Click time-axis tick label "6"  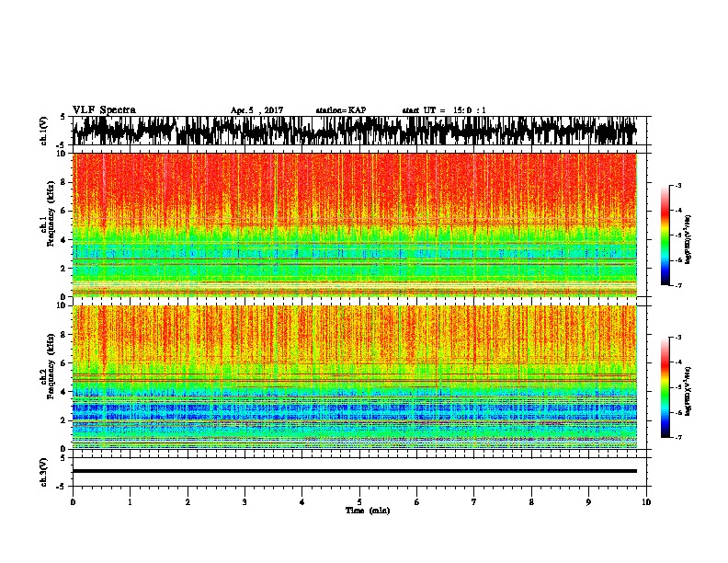tap(417, 501)
